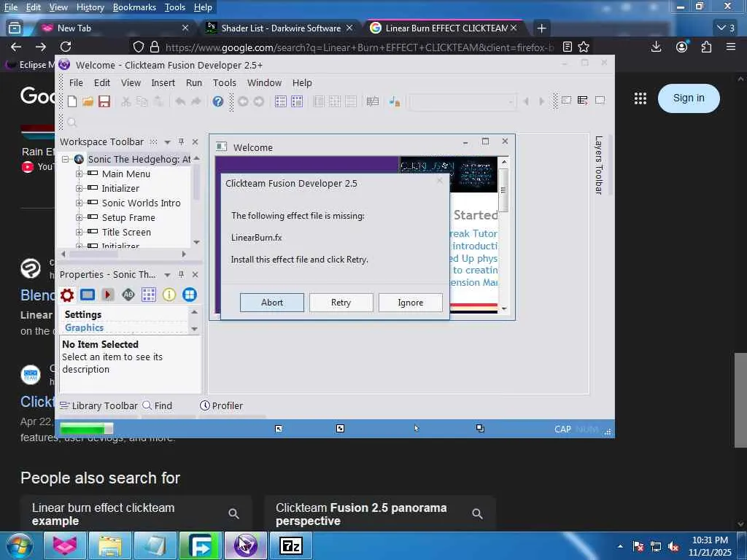Screen dimensions: 747x560
Task: Click the green loading progress bar
Action: (x=87, y=429)
